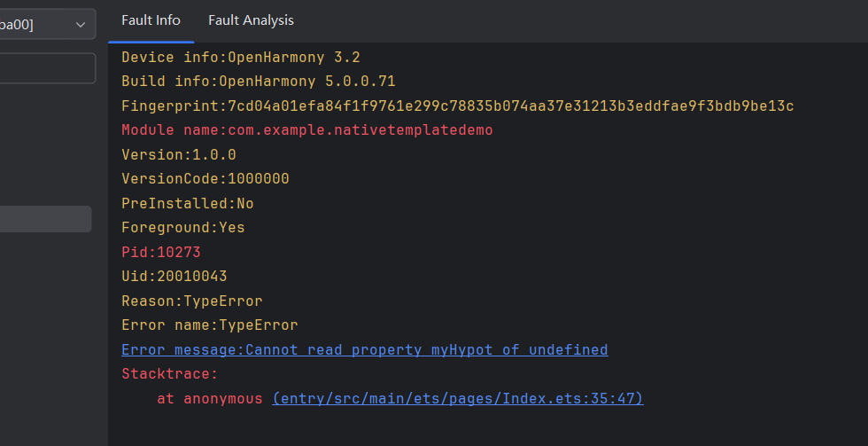Open the 'Cannot read property myHypot' error link
Image resolution: width=868 pixels, height=446 pixels.
pos(364,349)
